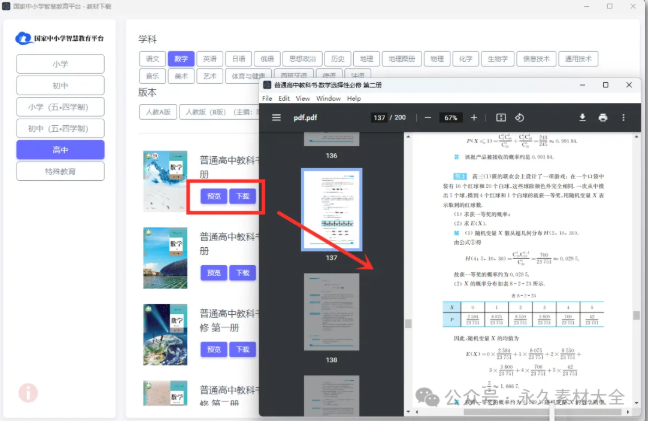Click the platform cloud logo at top left

coord(24,38)
